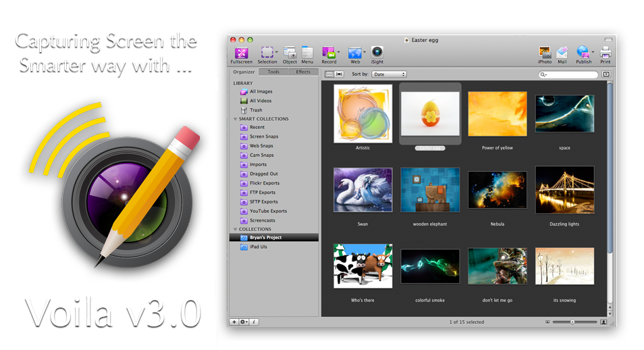
Task: Select the colorful smoke thumbnail
Action: 430,266
